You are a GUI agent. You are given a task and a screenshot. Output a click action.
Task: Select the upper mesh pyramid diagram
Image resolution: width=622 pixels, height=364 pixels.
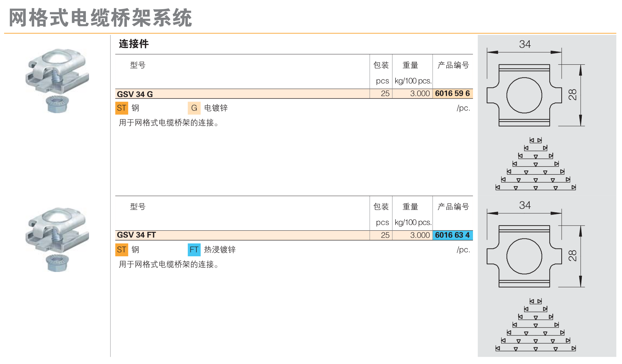535,164
